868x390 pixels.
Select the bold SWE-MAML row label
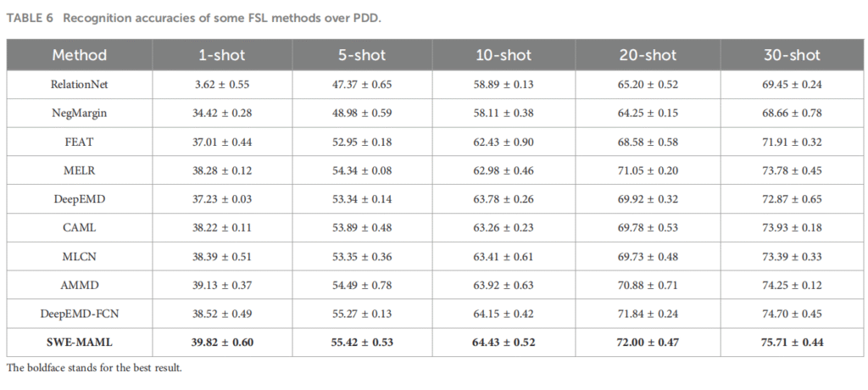coord(80,342)
